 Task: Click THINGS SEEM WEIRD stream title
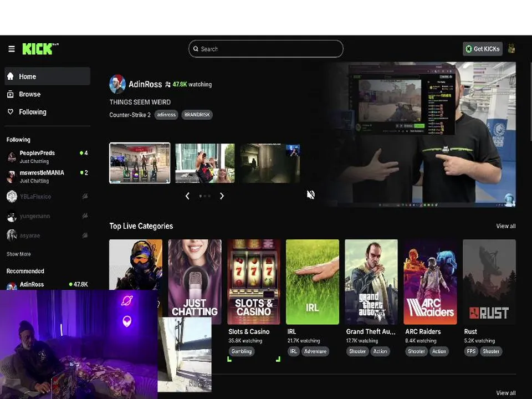[x=140, y=102]
